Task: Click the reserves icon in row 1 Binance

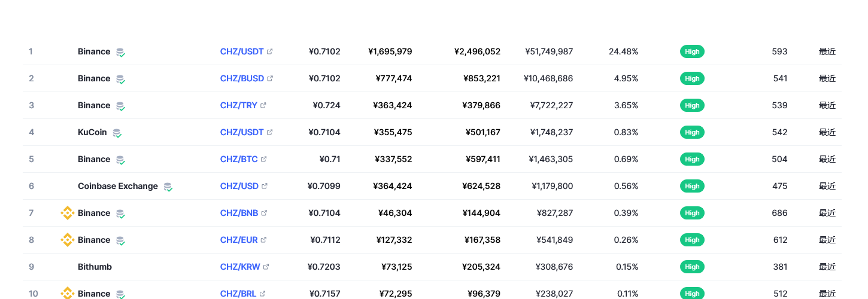Action: [x=120, y=52]
